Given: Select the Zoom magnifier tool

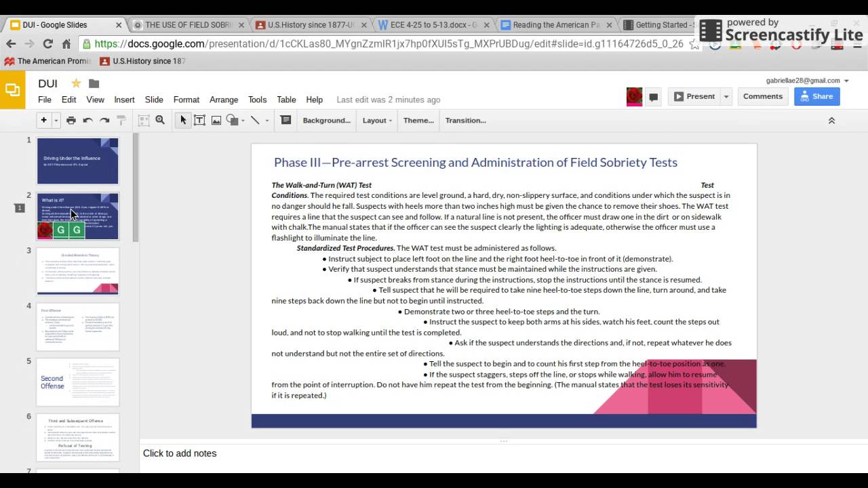Looking at the screenshot, I should [x=160, y=120].
